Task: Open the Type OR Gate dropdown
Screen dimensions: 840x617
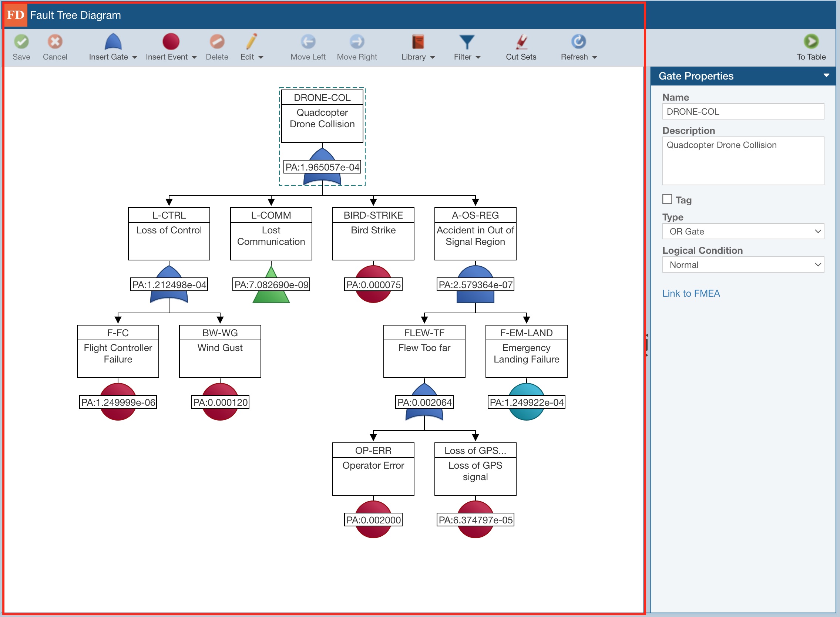Action: click(x=743, y=232)
